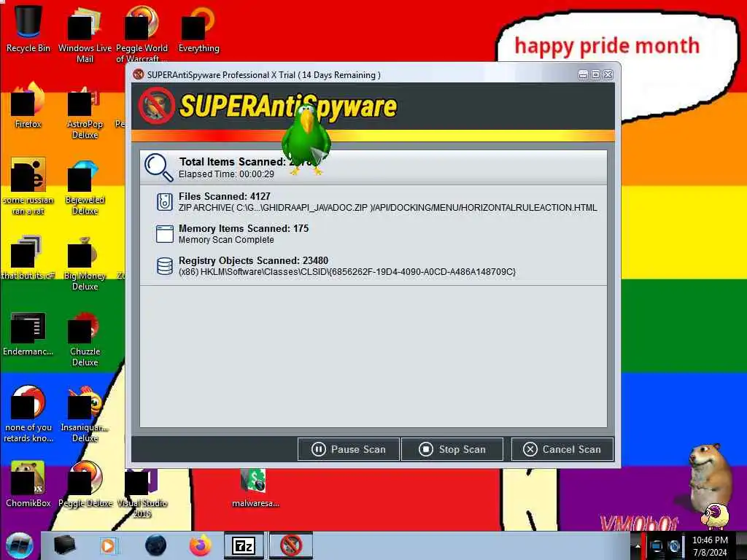Select the Bejeweled Deluxe desktop icon
Image resolution: width=747 pixels, height=560 pixels.
[x=85, y=187]
